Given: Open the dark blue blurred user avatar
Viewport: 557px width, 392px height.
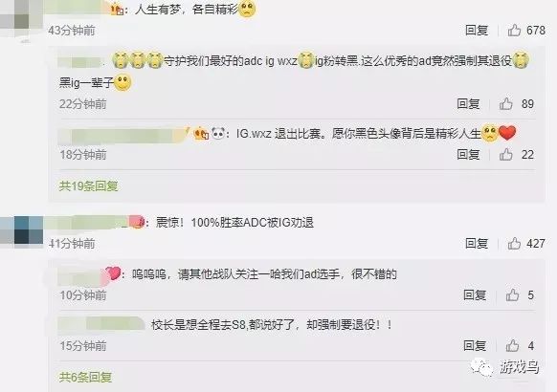Looking at the screenshot, I should (x=21, y=230).
